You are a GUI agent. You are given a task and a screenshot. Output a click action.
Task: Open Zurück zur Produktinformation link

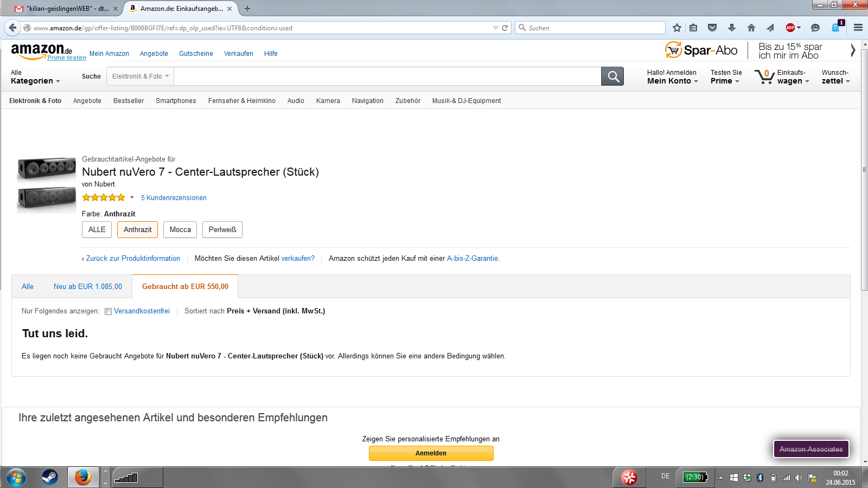(133, 259)
